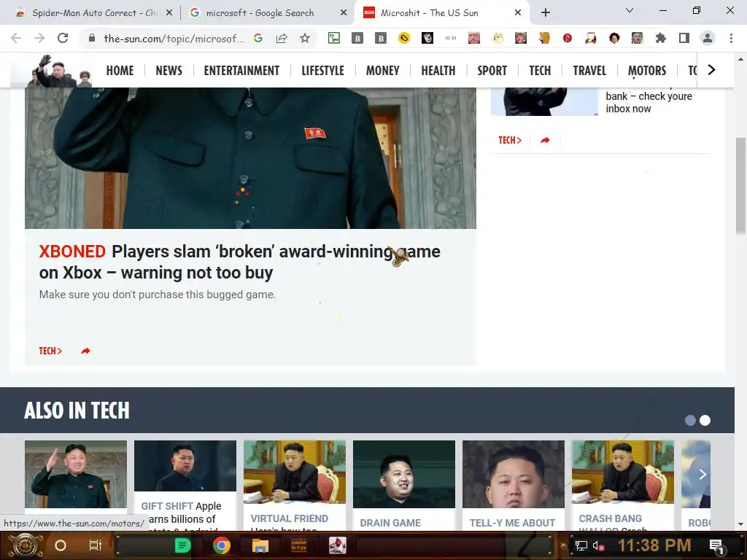Open File Explorer from the taskbar

(x=260, y=545)
